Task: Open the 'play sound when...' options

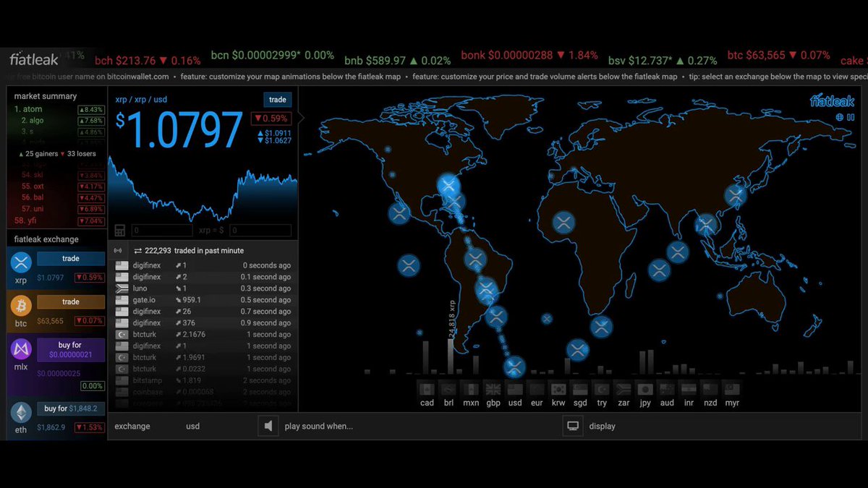Action: coord(319,427)
